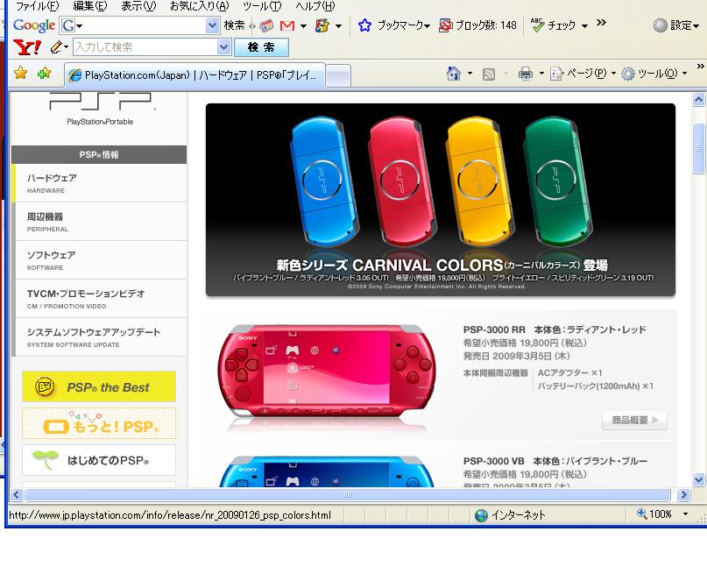This screenshot has width=707, height=588.
Task: Open the ファイル(F) menu
Action: point(37,6)
